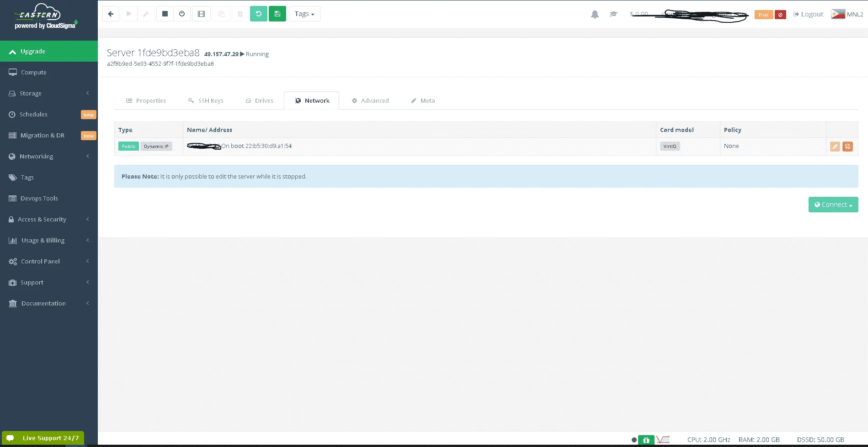
Task: Log out of the account
Action: tap(808, 14)
